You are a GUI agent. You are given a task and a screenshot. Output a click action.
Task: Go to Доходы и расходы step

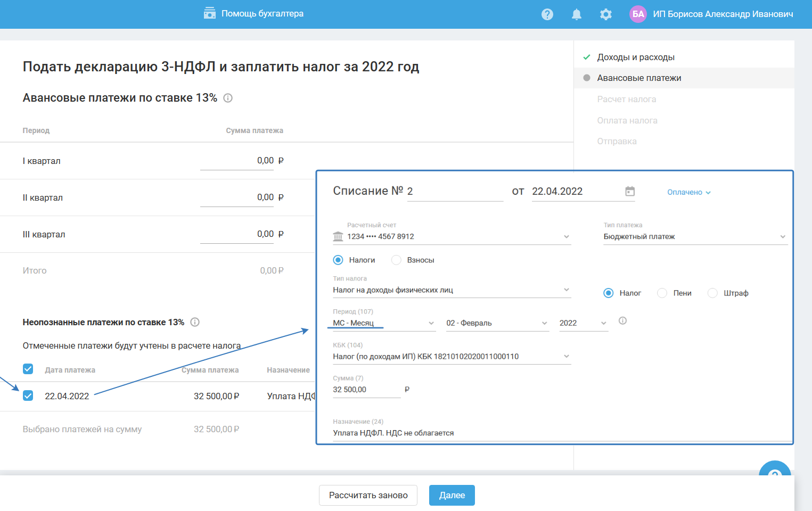[636, 57]
